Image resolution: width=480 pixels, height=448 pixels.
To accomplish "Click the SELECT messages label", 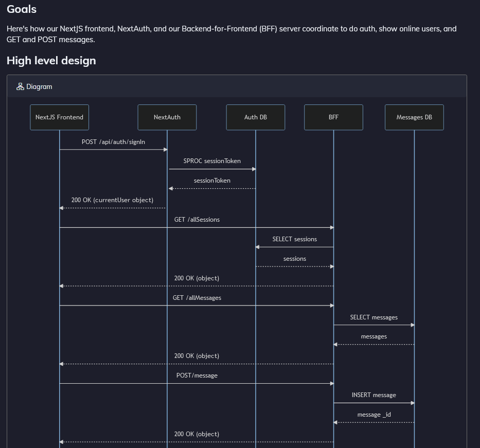I will pyautogui.click(x=374, y=317).
